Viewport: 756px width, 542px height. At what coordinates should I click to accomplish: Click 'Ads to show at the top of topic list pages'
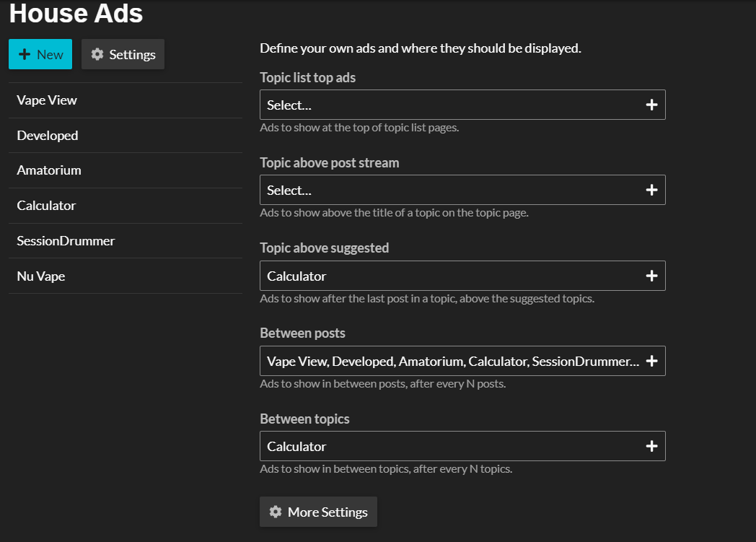tap(359, 128)
